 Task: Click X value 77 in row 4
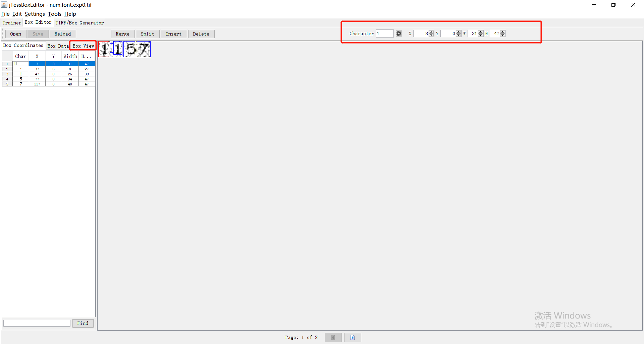(37, 79)
